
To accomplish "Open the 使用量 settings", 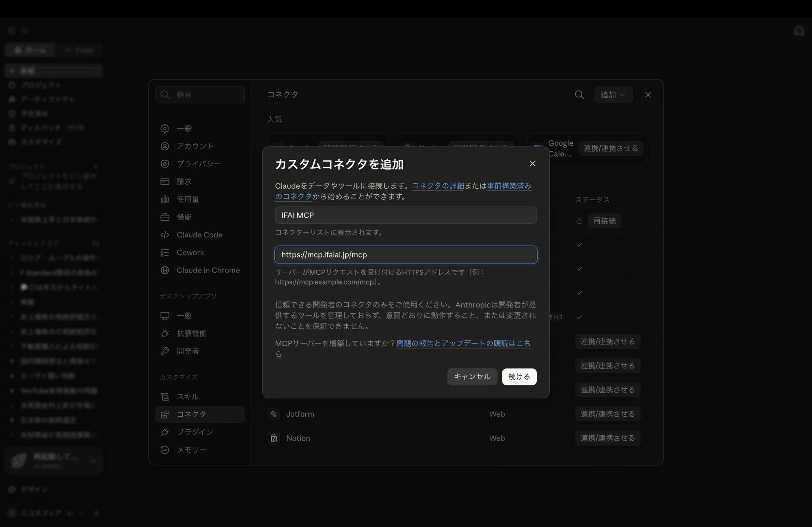I will 200,199.
